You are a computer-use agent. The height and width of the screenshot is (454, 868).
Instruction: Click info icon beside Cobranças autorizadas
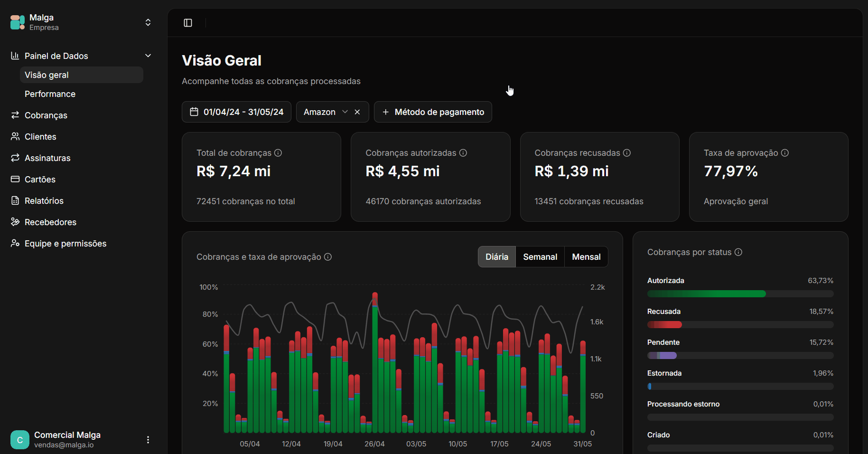[x=463, y=152]
